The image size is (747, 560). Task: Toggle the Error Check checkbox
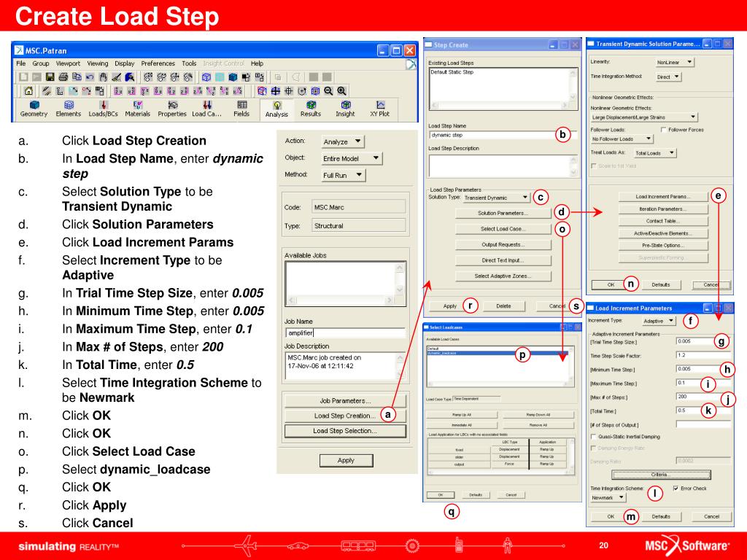[x=676, y=488]
